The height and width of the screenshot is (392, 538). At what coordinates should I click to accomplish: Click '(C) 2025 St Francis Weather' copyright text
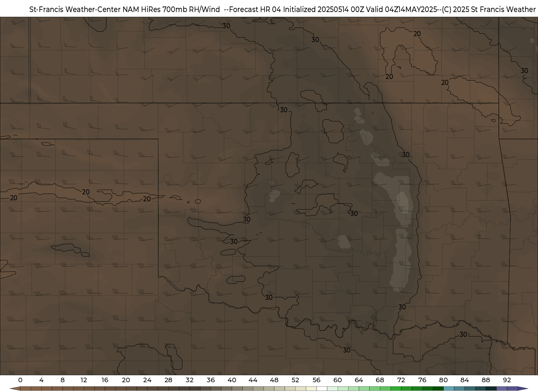coord(489,10)
